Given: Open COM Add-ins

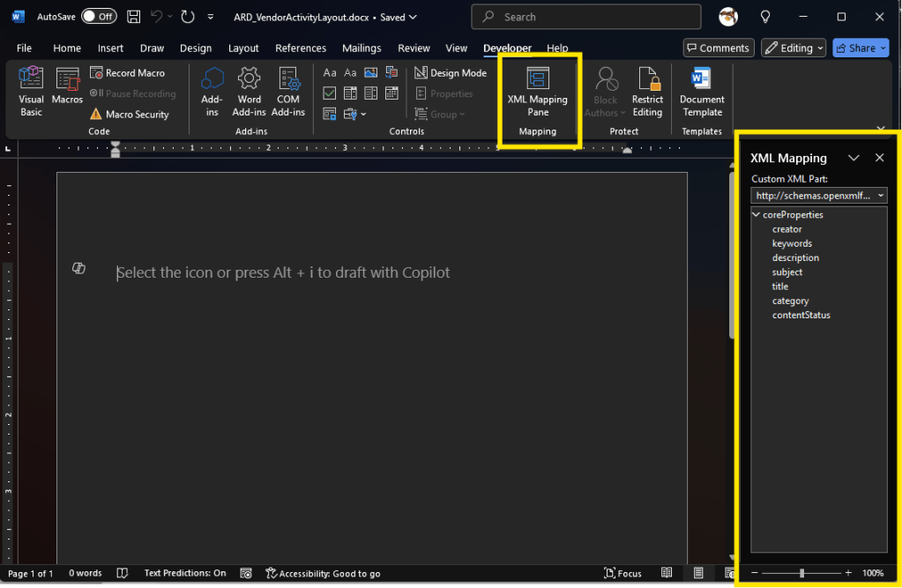Looking at the screenshot, I should pyautogui.click(x=288, y=92).
